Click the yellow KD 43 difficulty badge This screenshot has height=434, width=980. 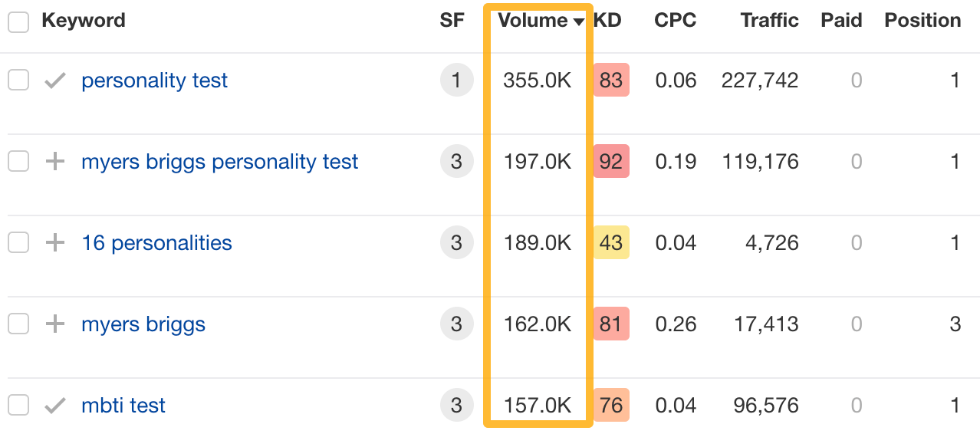(611, 243)
